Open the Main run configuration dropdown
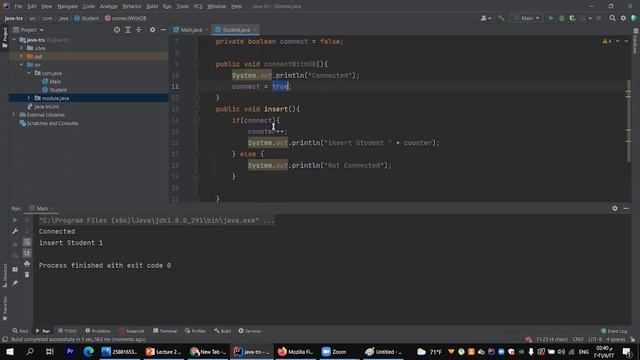 click(x=527, y=18)
